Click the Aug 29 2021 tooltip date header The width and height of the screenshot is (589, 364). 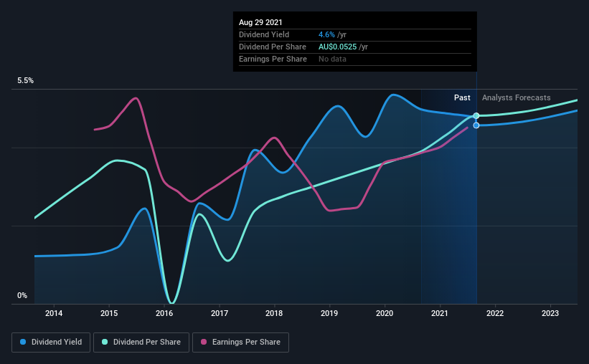click(260, 22)
